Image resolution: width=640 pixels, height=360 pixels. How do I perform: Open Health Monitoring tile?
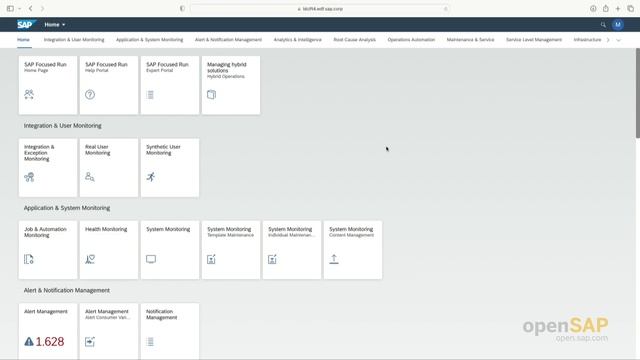[109, 250]
